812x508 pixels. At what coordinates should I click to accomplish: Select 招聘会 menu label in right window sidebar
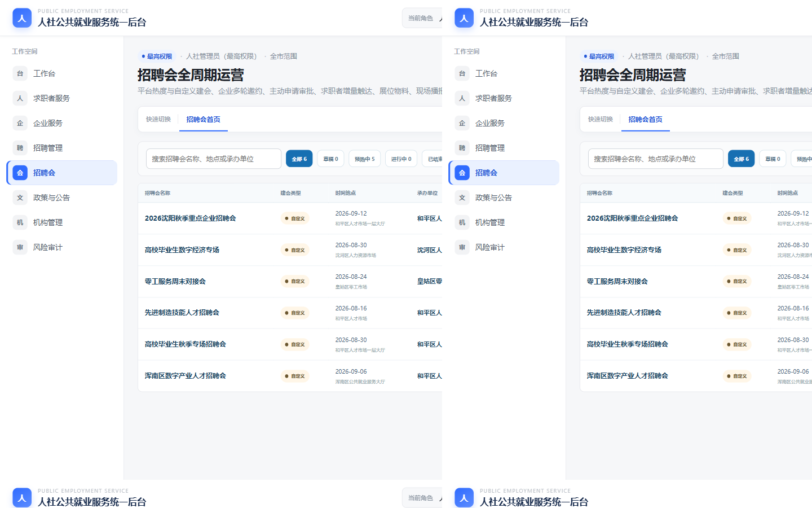pyautogui.click(x=486, y=173)
